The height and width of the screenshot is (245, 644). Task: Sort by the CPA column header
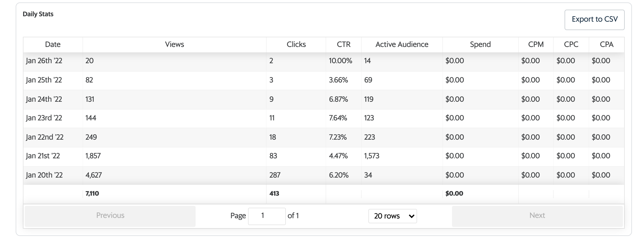[x=606, y=45]
